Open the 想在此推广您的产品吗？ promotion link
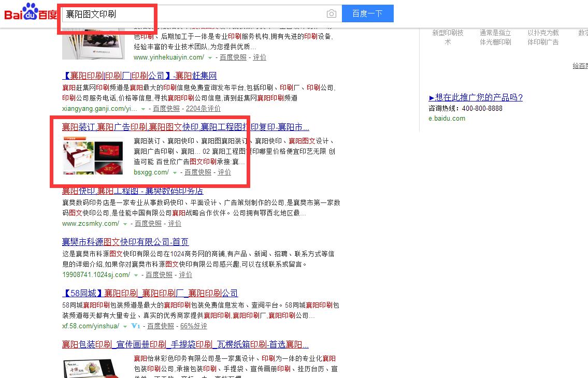 click(x=476, y=97)
